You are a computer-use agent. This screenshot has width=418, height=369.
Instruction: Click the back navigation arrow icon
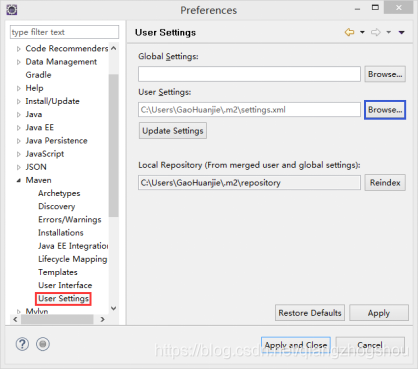point(349,32)
